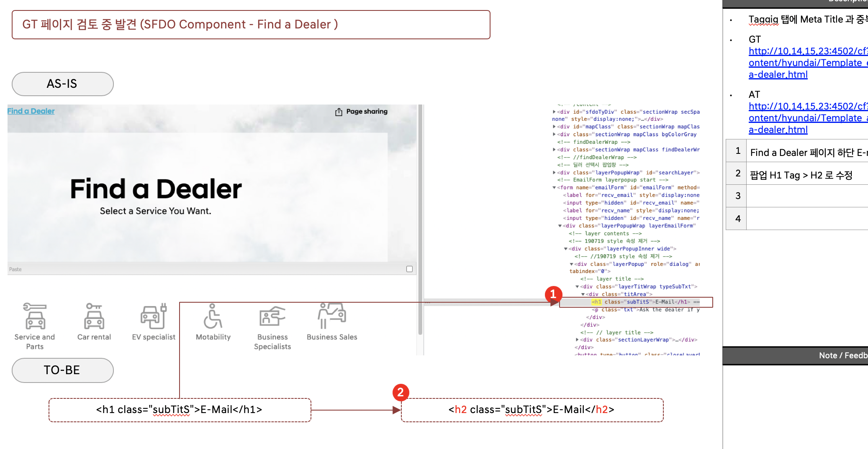Toggle the checkbox in the Paste bar

pos(409,269)
